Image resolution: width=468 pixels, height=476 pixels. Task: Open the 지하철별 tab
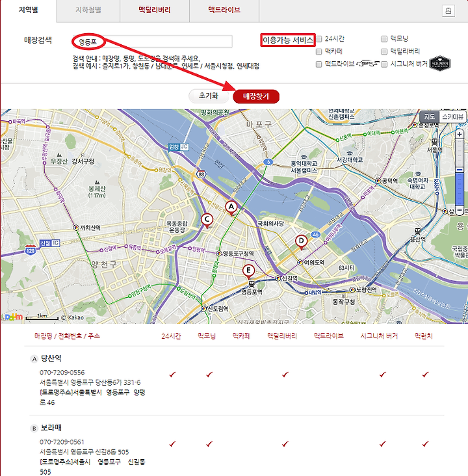[x=88, y=10]
